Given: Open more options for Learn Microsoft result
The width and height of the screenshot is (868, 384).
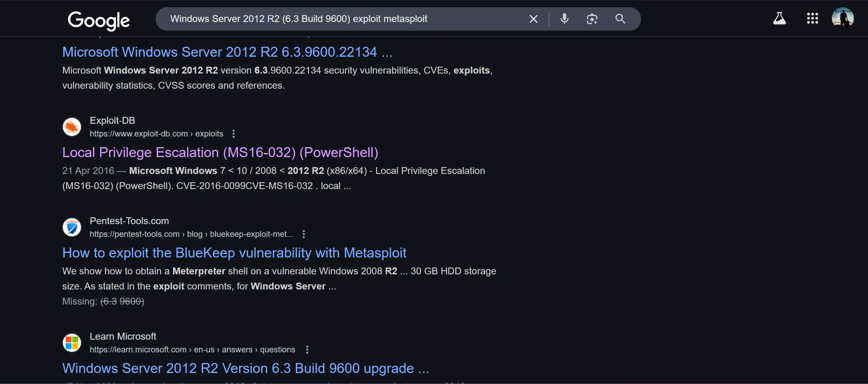Looking at the screenshot, I should coord(307,350).
